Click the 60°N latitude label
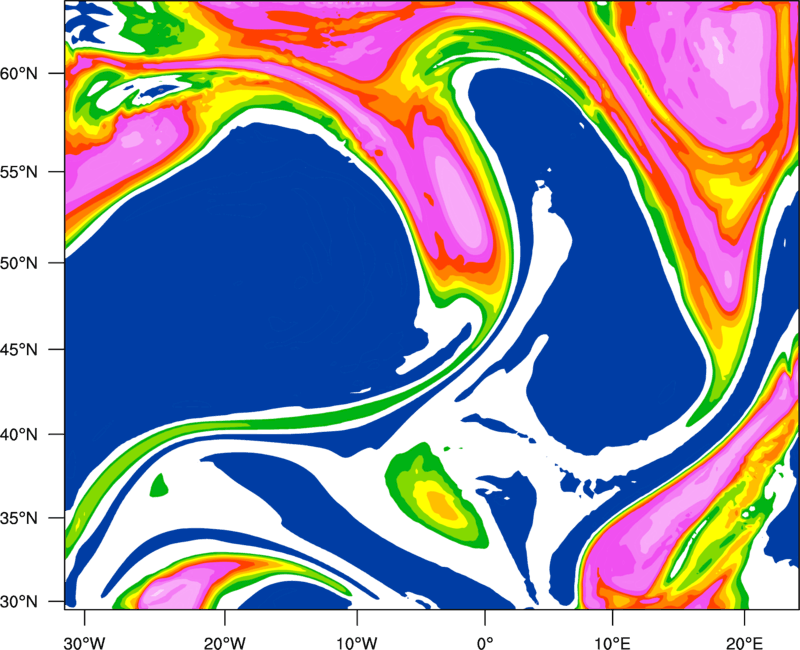 [19, 74]
